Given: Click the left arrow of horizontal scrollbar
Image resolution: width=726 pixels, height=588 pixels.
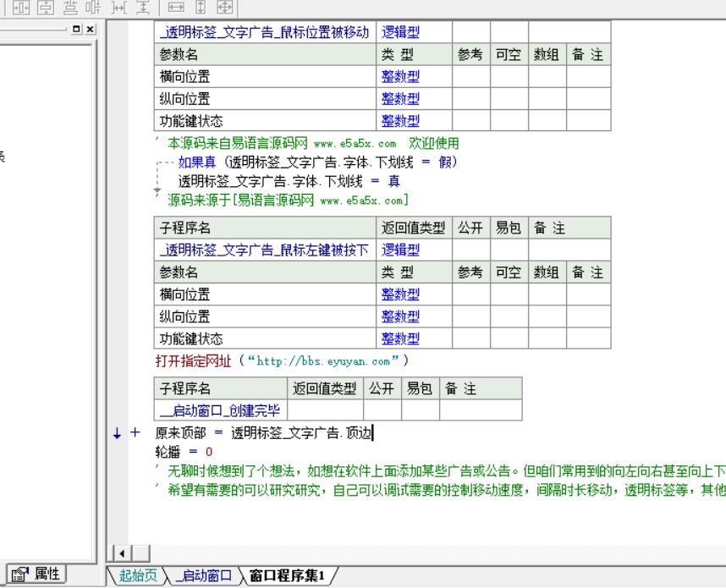Looking at the screenshot, I should pyautogui.click(x=122, y=553).
